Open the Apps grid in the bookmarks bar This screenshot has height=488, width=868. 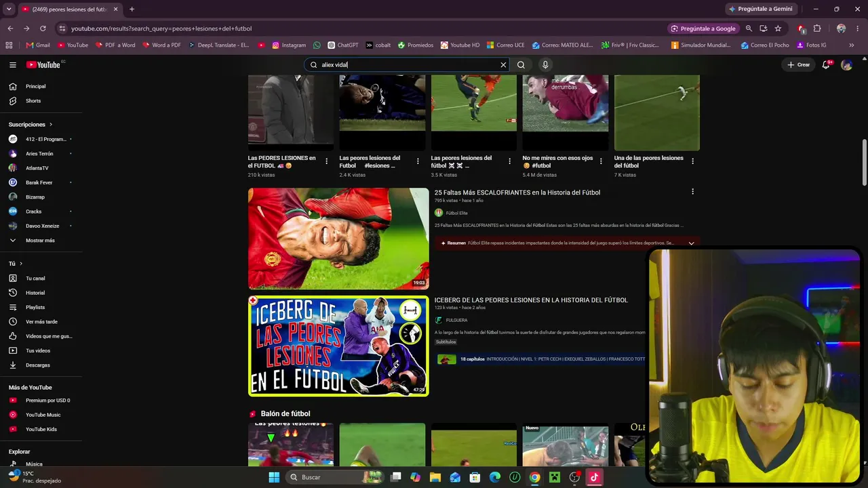[9, 45]
